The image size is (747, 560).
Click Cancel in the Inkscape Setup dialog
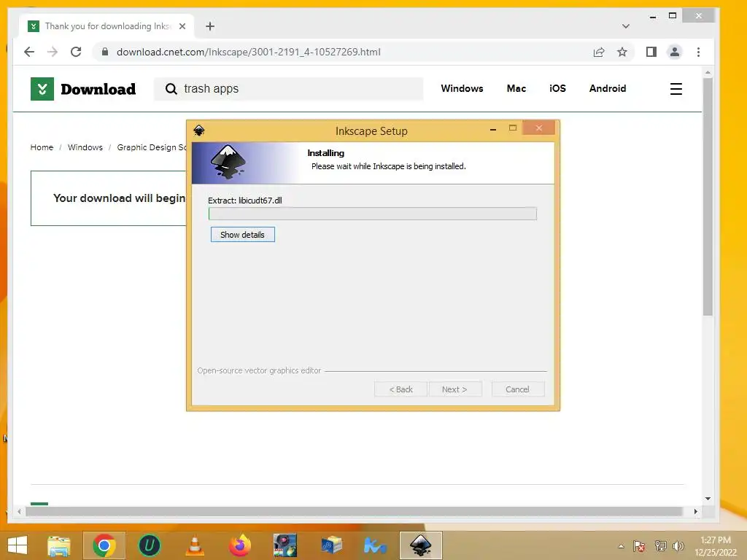coord(517,389)
